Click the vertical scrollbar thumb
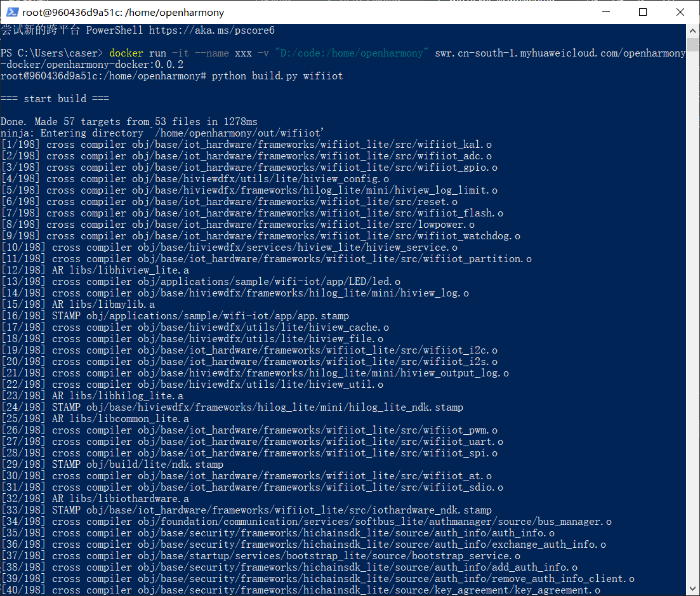Image resolution: width=700 pixels, height=596 pixels. point(692,44)
